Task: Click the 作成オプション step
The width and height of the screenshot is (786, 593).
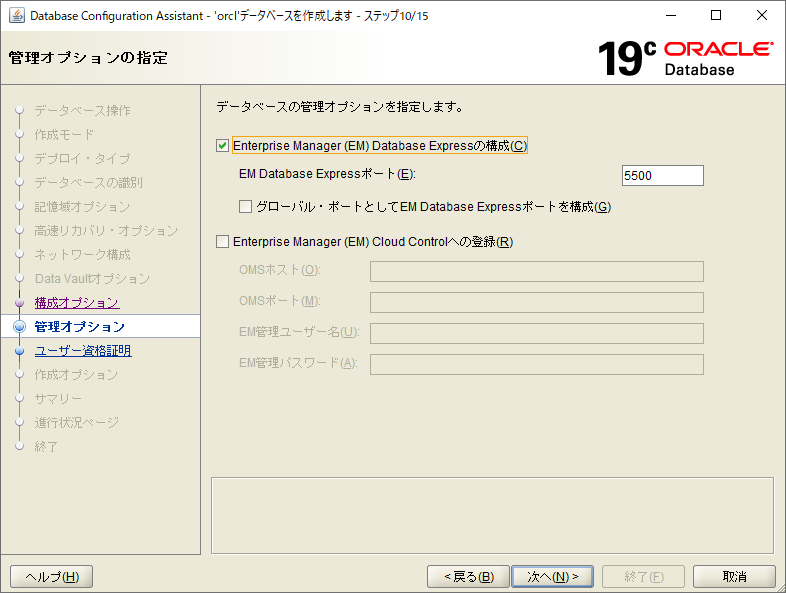Action: [76, 374]
